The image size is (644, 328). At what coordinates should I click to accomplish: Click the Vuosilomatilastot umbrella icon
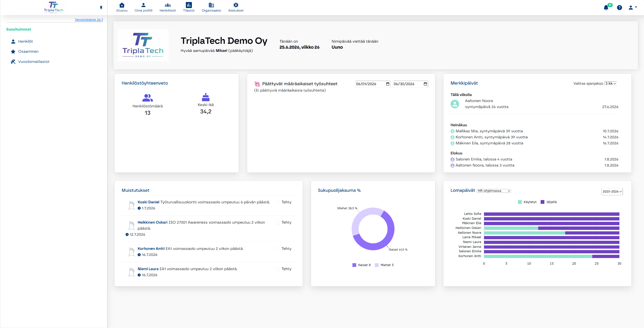coord(13,62)
